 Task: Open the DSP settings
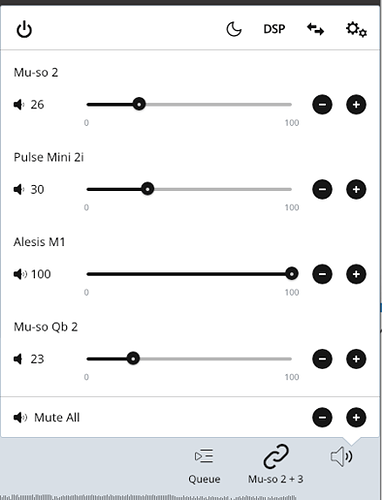[274, 29]
